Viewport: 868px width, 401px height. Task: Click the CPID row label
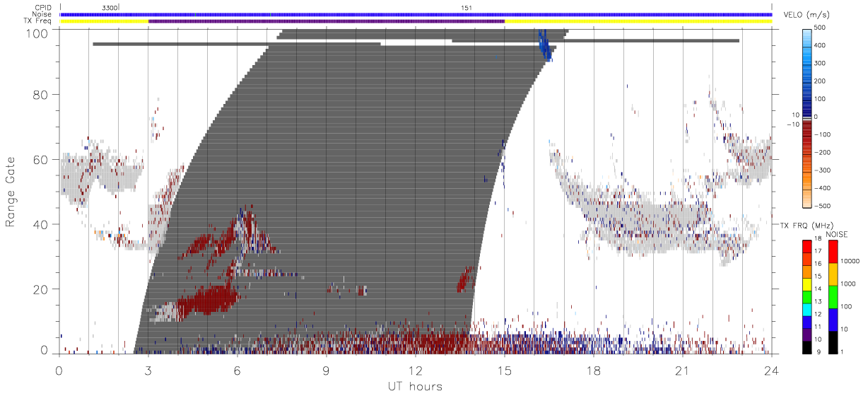[42, 7]
